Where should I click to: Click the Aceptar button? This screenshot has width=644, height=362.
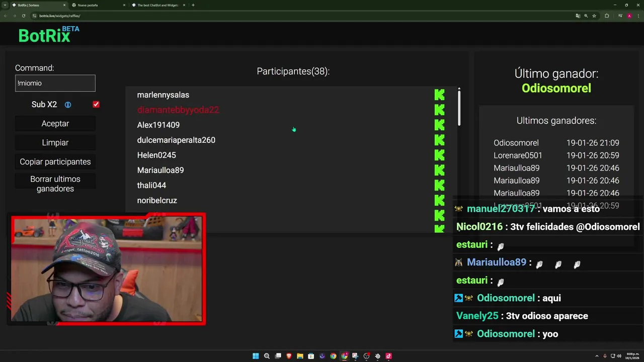tap(55, 124)
